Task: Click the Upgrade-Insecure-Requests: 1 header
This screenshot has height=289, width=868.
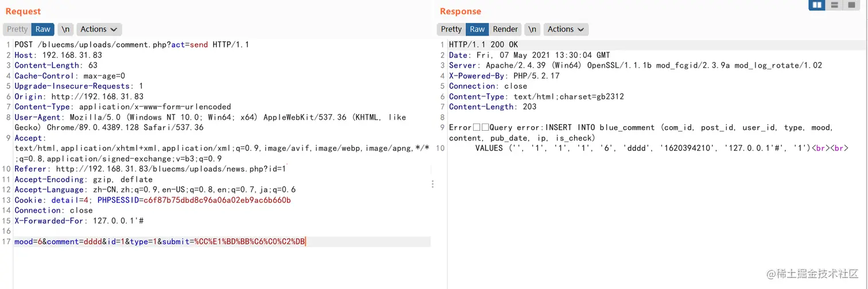Action: pyautogui.click(x=79, y=86)
